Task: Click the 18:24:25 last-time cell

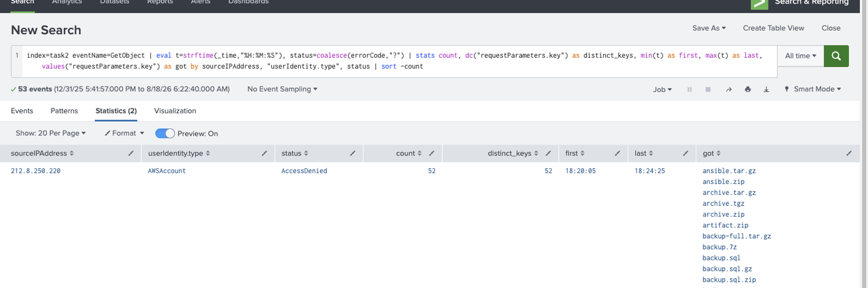Action: [x=650, y=171]
